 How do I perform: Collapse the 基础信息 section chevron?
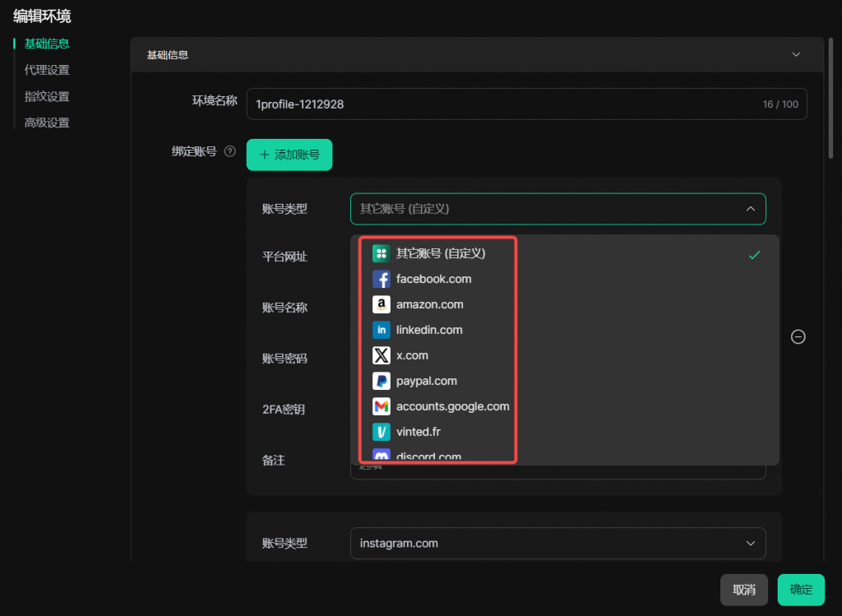795,54
